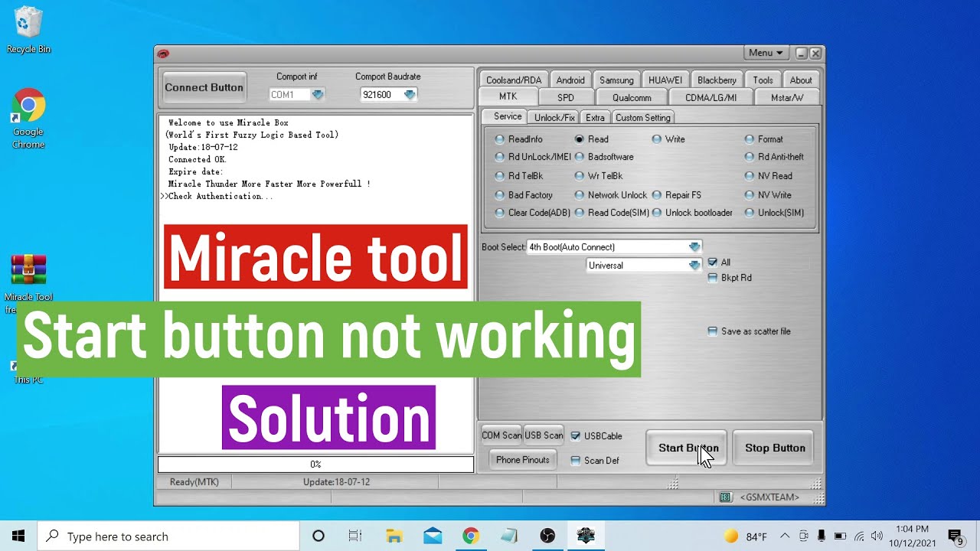The image size is (980, 551).
Task: Open the Coolsand/RDA tab
Action: coord(514,80)
